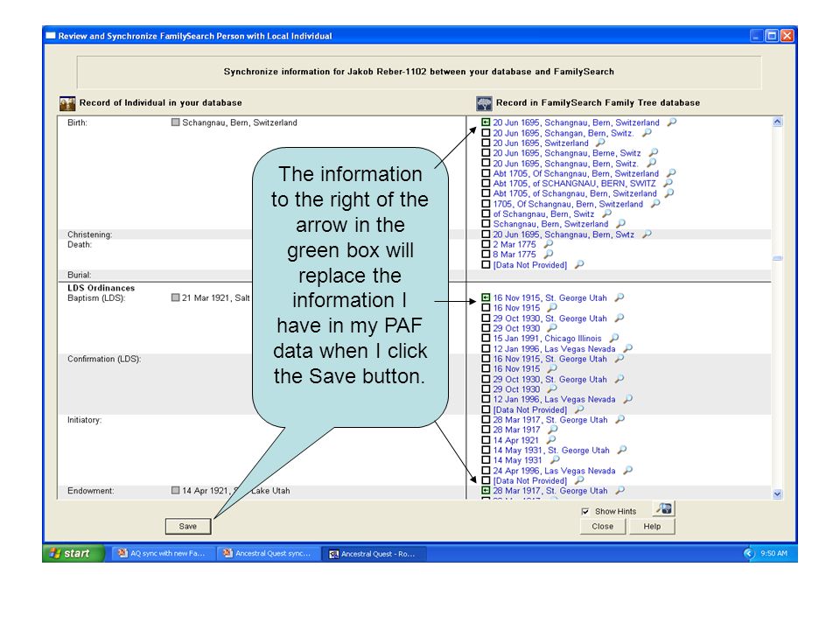Click the Close button

(x=603, y=526)
